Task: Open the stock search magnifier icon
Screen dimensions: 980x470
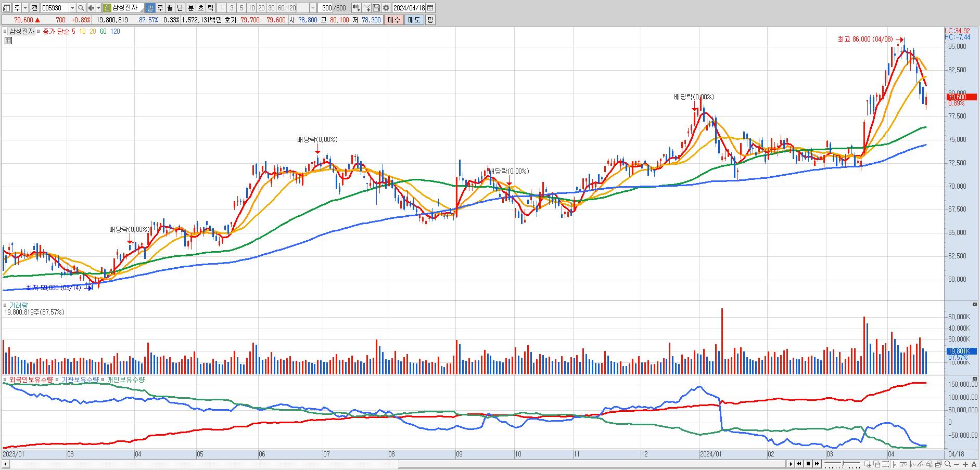Action: coord(81,8)
